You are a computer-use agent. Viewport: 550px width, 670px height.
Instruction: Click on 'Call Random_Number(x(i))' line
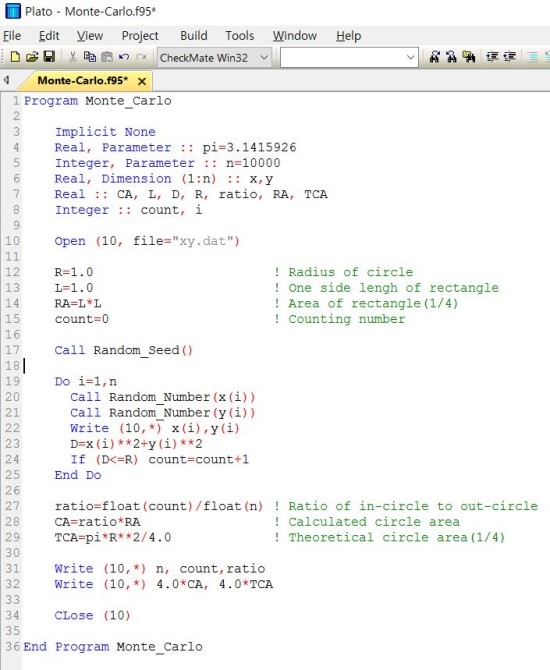point(162,397)
